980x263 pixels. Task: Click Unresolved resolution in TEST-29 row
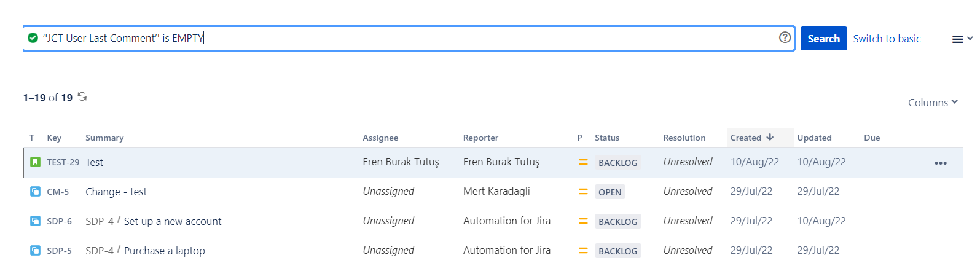[x=688, y=162]
